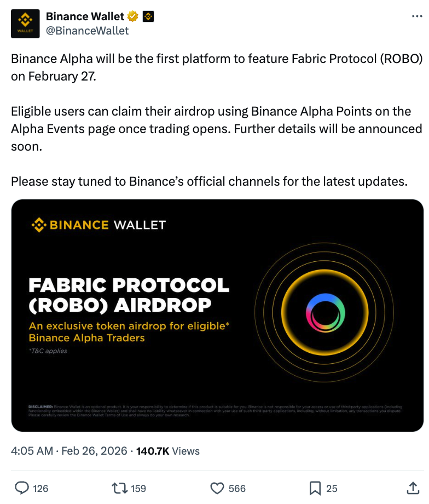
Task: Open the Binance Wallet profile avatar
Action: tap(25, 24)
